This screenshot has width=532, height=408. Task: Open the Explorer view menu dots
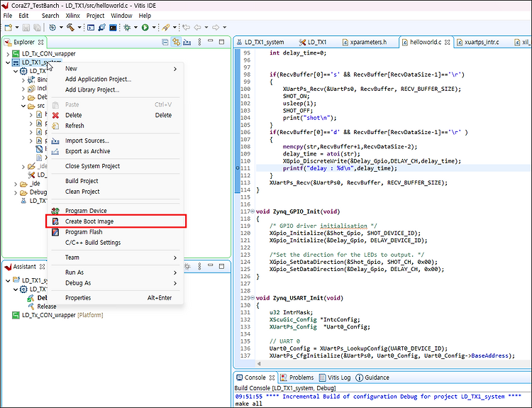coord(199,42)
